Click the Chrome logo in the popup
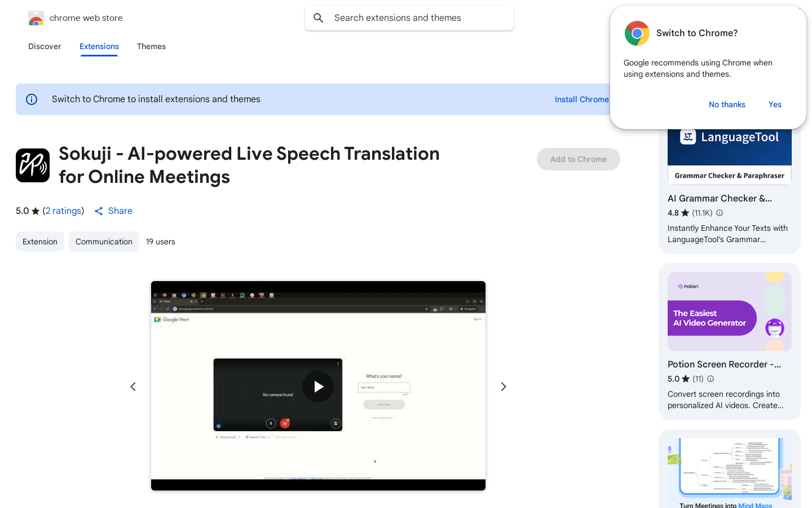Image resolution: width=812 pixels, height=508 pixels. pyautogui.click(x=637, y=33)
